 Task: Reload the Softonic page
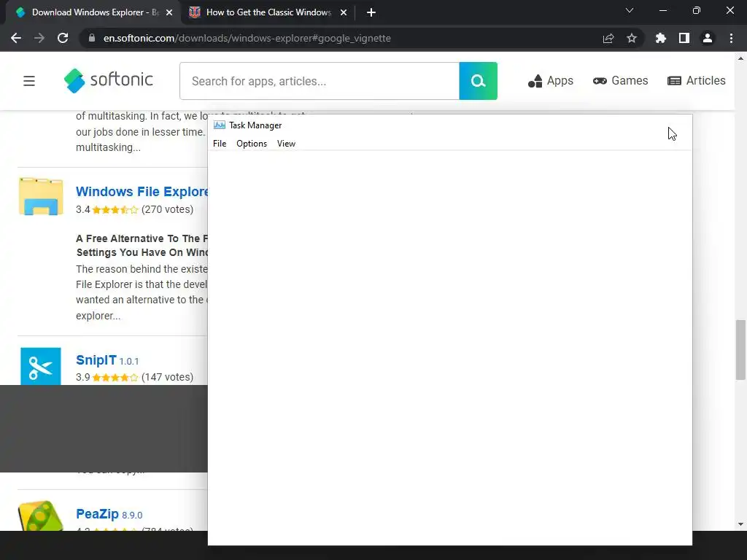pos(63,38)
